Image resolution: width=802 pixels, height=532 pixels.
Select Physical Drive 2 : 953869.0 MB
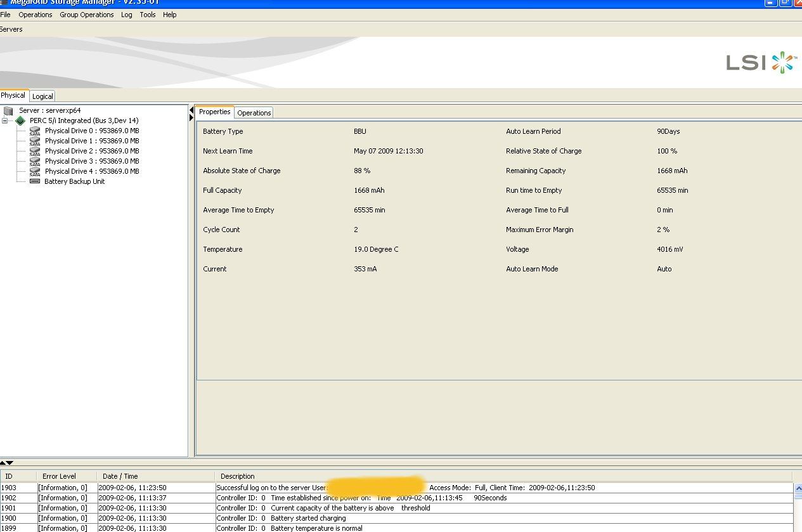92,151
